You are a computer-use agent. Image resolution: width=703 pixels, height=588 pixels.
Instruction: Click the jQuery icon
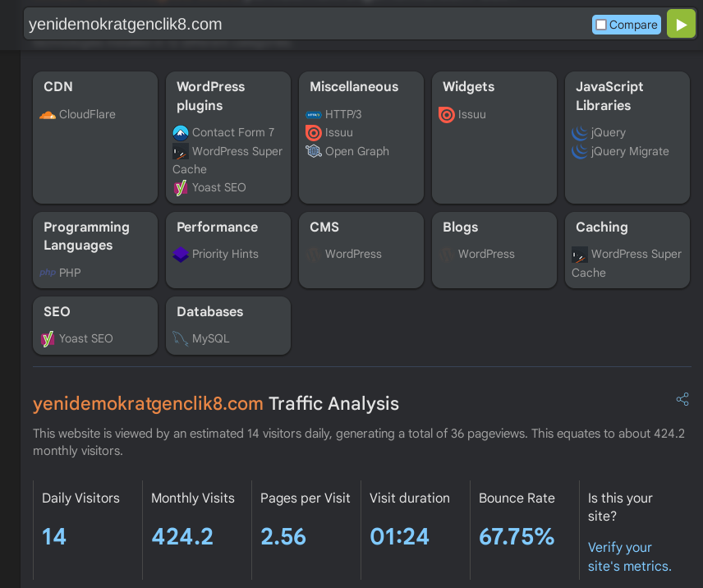pos(580,133)
